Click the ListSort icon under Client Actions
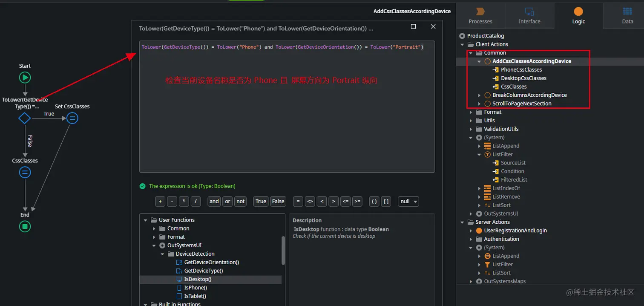This screenshot has height=306, width=644. tap(487, 205)
